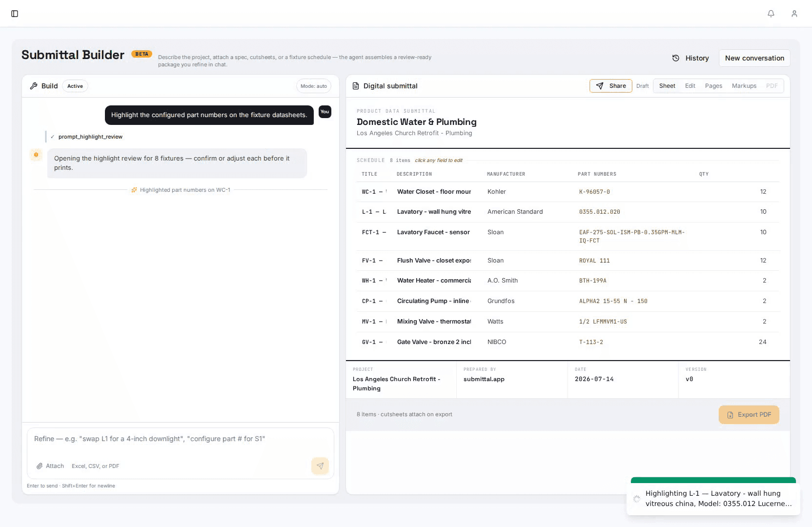The height and width of the screenshot is (527, 812).
Task: Edit the Water Heater description
Action: click(434, 281)
